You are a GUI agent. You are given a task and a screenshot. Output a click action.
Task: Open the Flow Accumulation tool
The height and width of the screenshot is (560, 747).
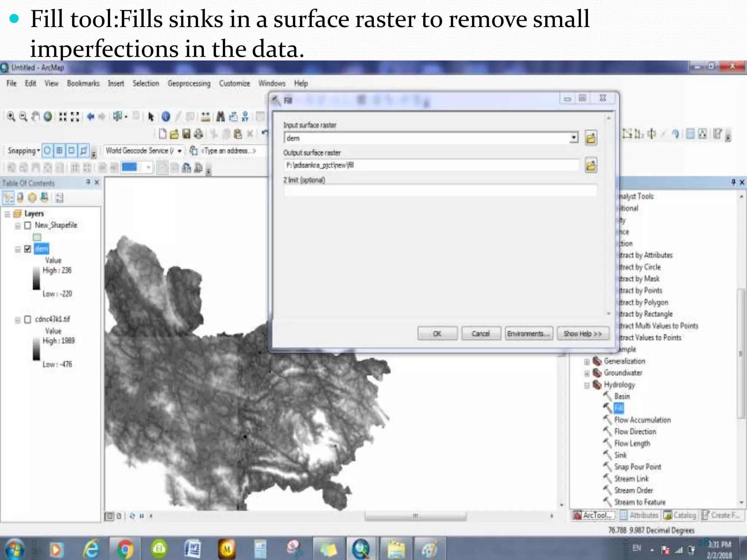[x=642, y=420]
